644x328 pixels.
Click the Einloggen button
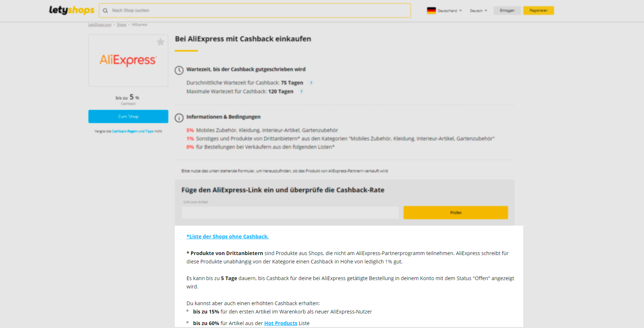[507, 11]
